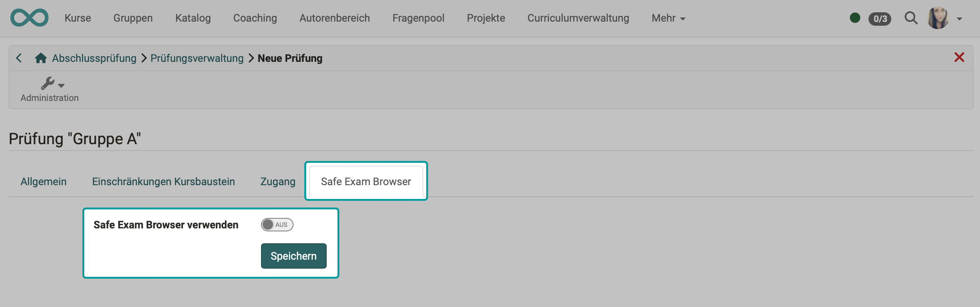Screen dimensions: 980x307
Task: Open the Abschlussprüfung breadcrumb link
Action: 94,58
